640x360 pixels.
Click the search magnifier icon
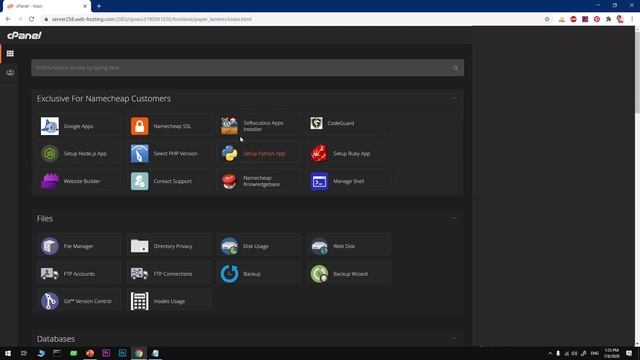tap(456, 68)
